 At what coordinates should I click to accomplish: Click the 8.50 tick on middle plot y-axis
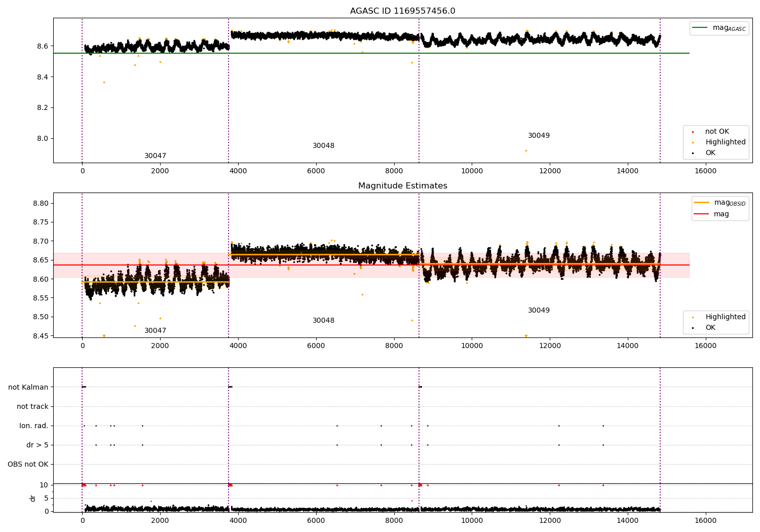[40, 317]
